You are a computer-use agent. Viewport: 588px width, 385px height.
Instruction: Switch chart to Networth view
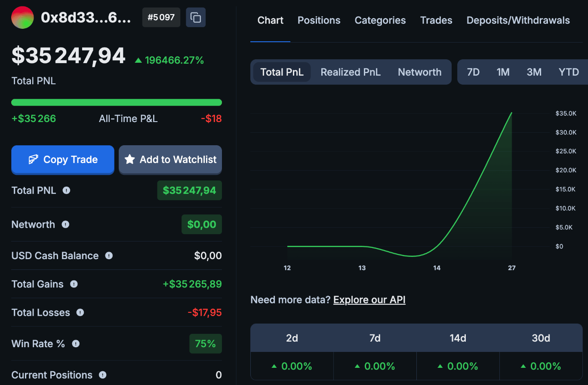pos(420,72)
